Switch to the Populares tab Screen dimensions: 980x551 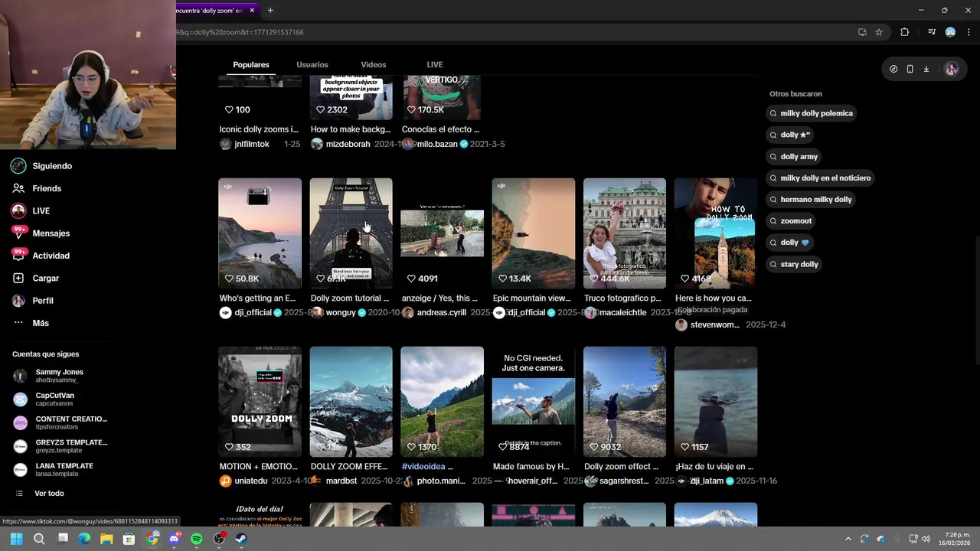coord(251,64)
